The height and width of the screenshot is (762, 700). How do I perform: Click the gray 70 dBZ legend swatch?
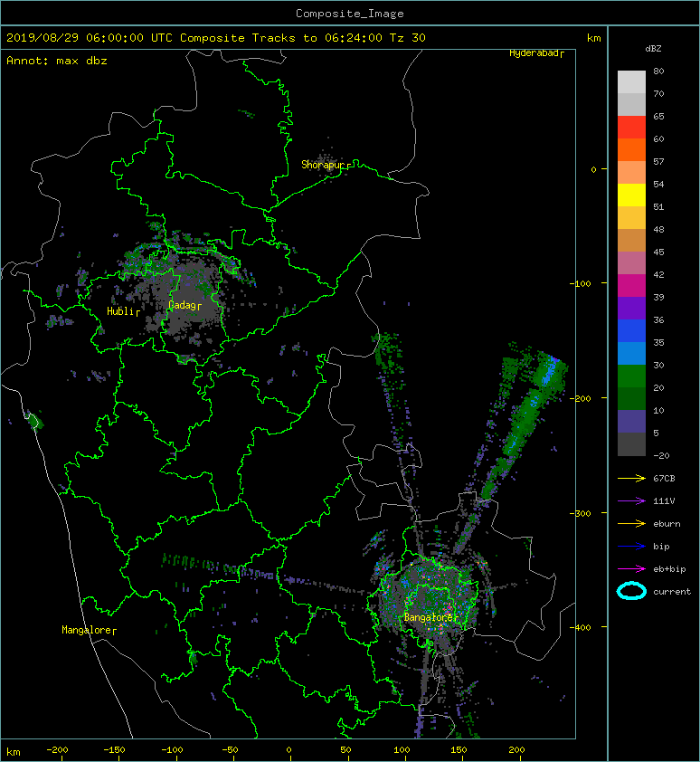tap(631, 104)
